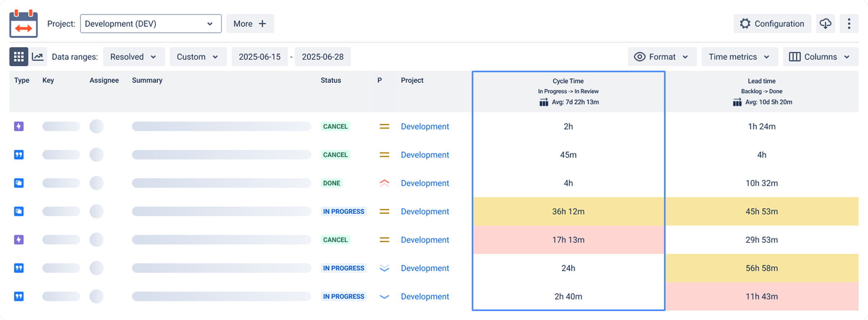Screen dimensions: 868x320
Task: Open the Format eye dropdown
Action: pos(662,57)
